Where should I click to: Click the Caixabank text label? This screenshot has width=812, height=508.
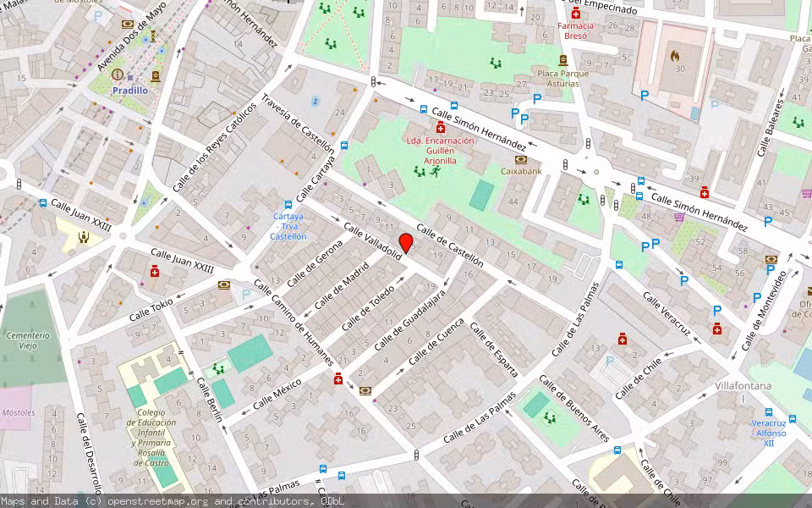(x=521, y=171)
